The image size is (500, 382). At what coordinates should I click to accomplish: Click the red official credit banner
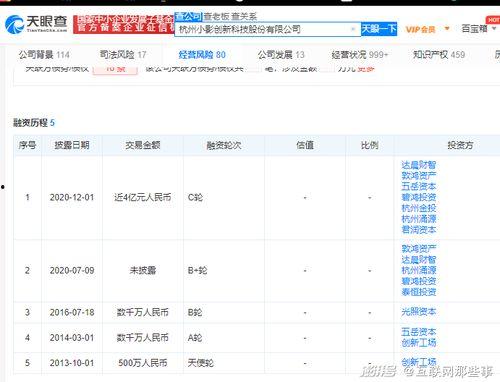(124, 24)
